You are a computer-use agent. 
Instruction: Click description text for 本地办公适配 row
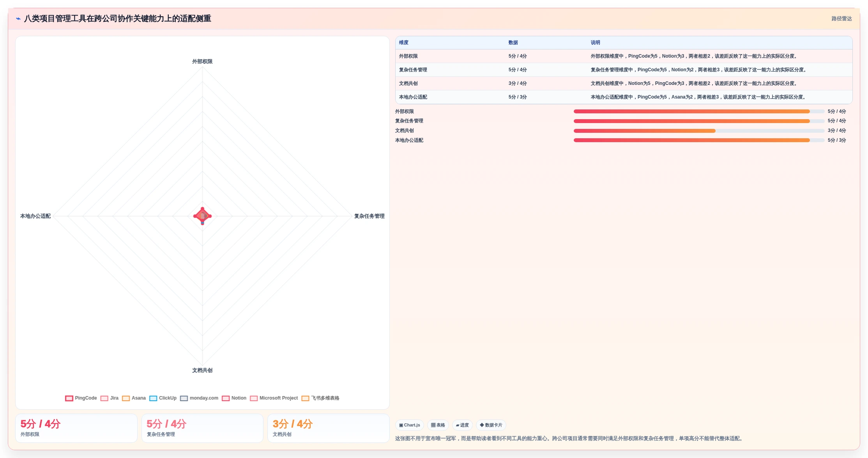pyautogui.click(x=699, y=97)
